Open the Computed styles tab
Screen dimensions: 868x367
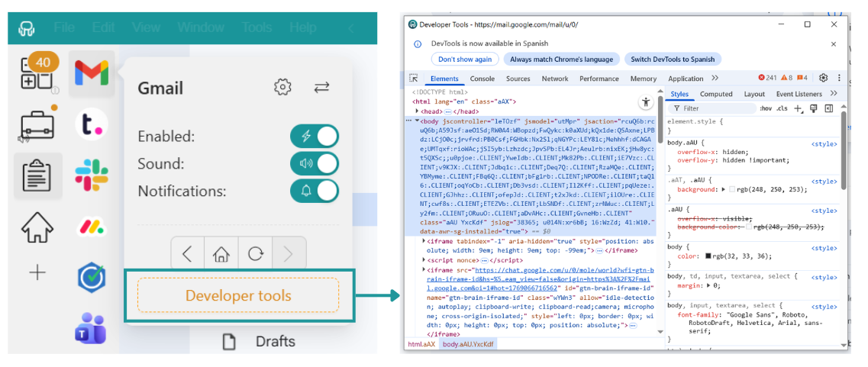click(x=716, y=94)
